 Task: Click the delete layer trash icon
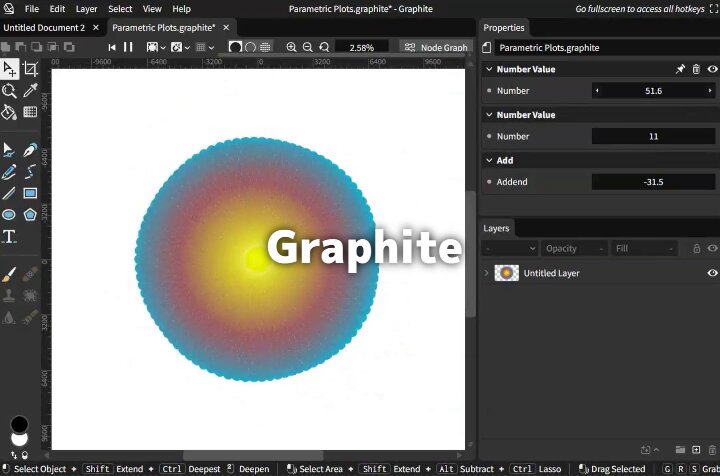pos(712,449)
